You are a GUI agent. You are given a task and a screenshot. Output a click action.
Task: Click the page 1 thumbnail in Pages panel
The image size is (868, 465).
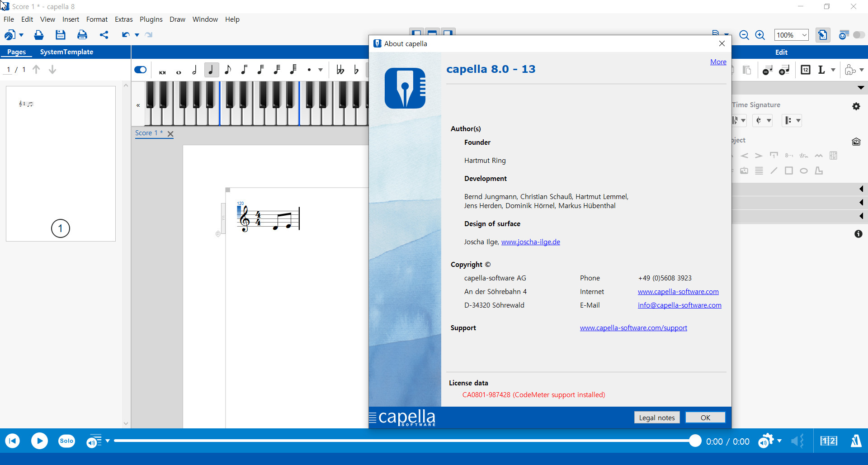coord(61,164)
